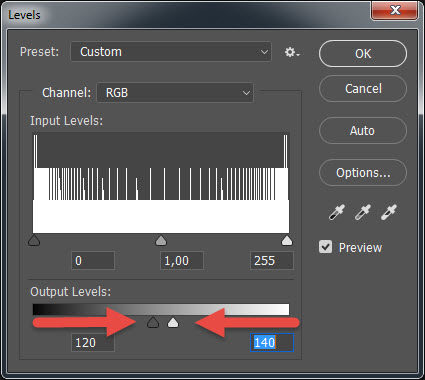Open the Options... dialog
This screenshot has height=380, width=425.
(363, 173)
